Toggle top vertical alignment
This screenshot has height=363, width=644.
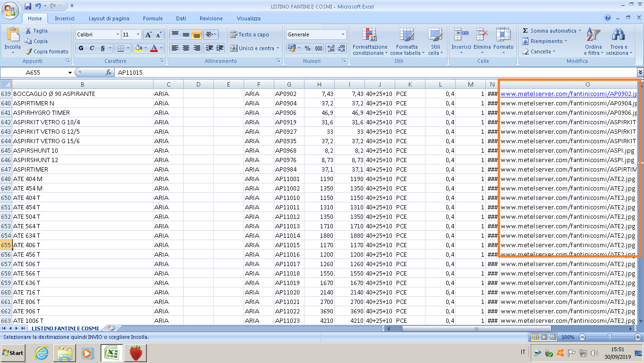pos(175,35)
